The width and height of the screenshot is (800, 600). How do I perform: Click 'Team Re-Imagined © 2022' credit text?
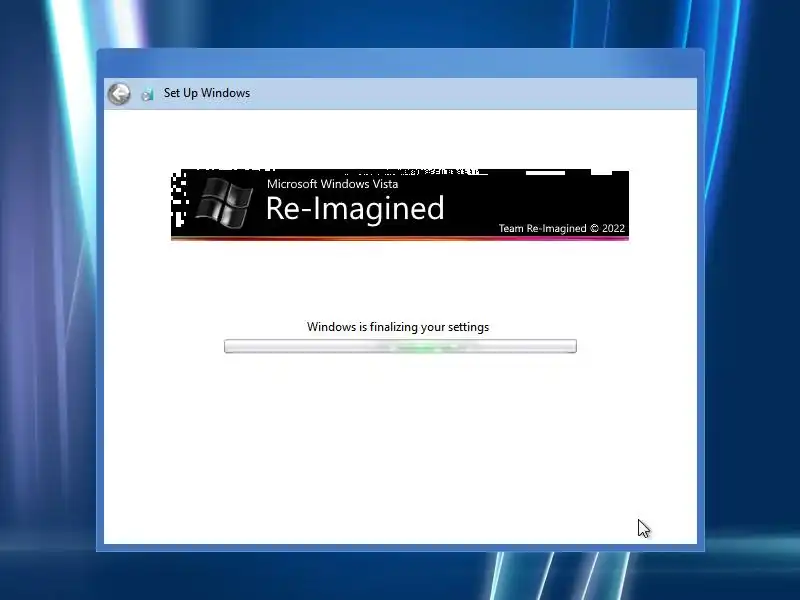[x=562, y=228]
